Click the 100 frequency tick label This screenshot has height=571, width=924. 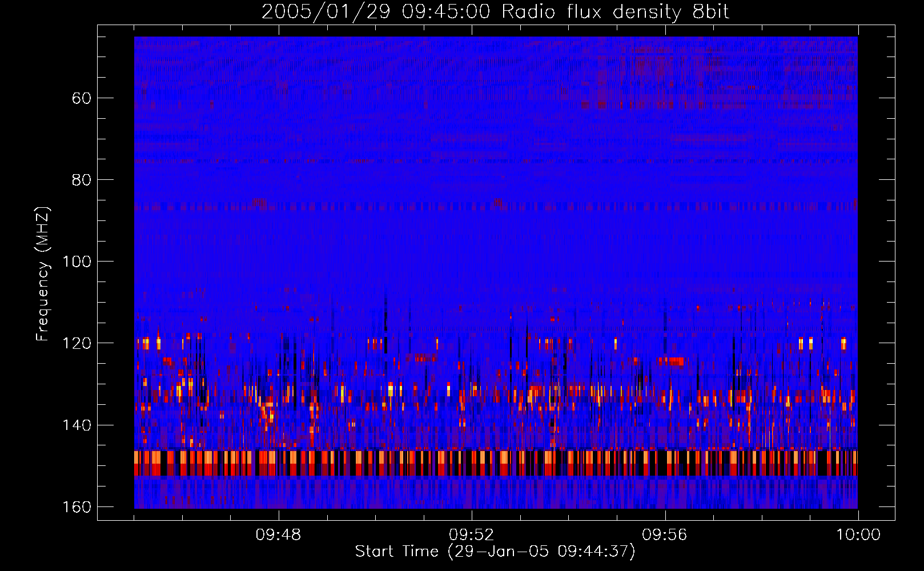coord(77,262)
